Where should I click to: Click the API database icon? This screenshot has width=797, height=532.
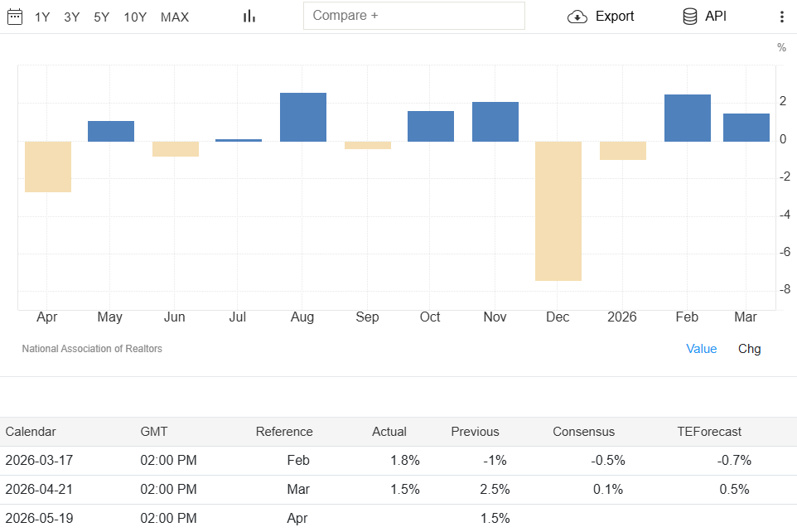690,17
